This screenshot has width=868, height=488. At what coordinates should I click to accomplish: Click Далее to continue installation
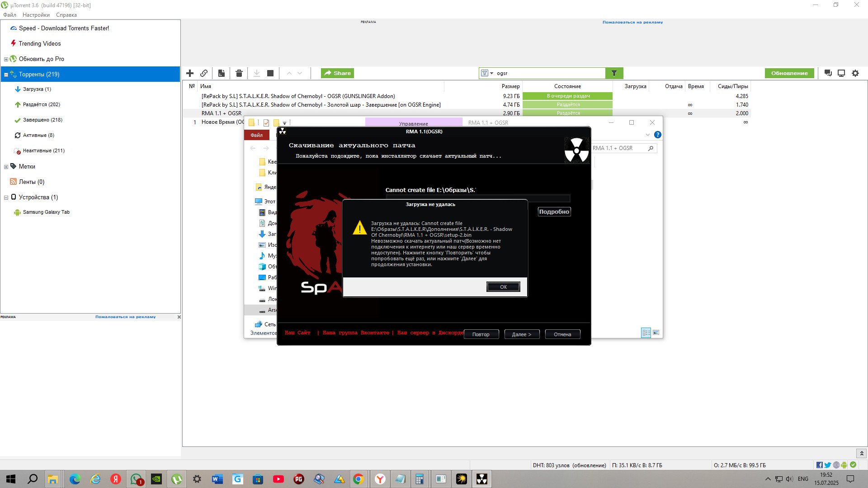522,334
